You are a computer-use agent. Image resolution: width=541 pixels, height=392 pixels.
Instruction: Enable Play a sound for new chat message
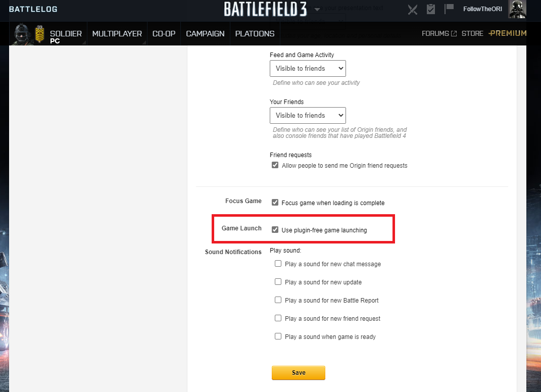[278, 264]
